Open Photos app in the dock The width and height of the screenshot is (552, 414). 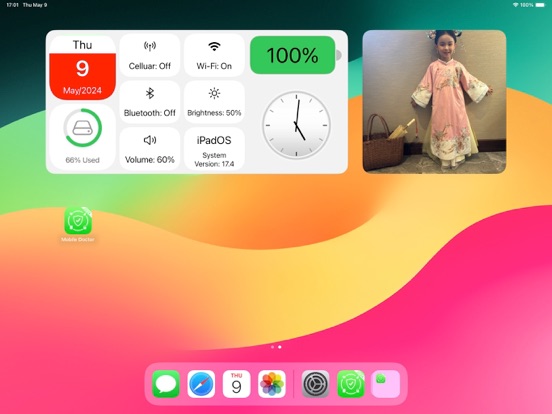click(272, 384)
